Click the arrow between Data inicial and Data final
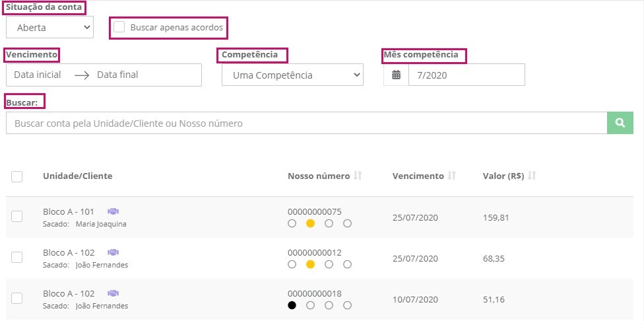The width and height of the screenshot is (644, 321). (82, 75)
